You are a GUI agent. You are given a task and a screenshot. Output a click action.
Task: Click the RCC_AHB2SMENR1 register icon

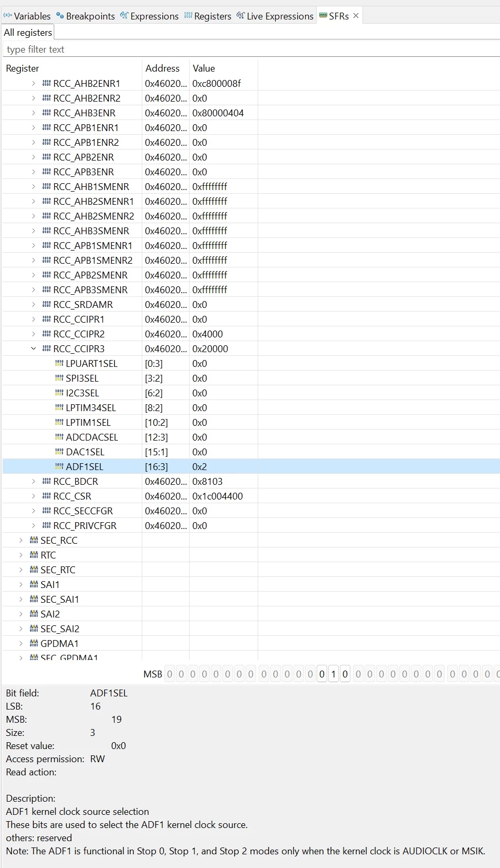click(x=46, y=201)
